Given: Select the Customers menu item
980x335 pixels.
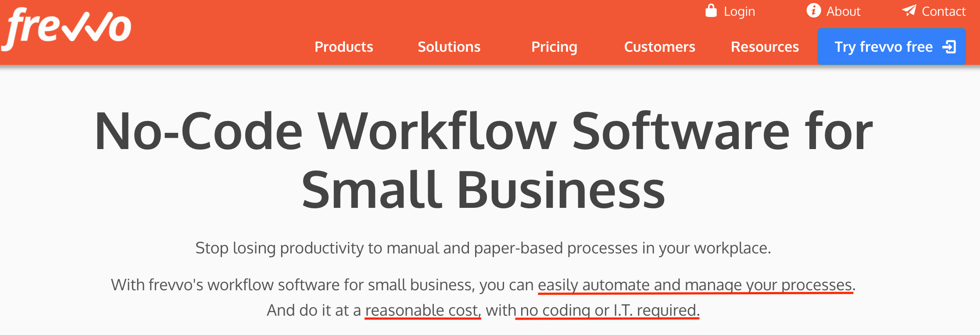Looking at the screenshot, I should tap(660, 47).
